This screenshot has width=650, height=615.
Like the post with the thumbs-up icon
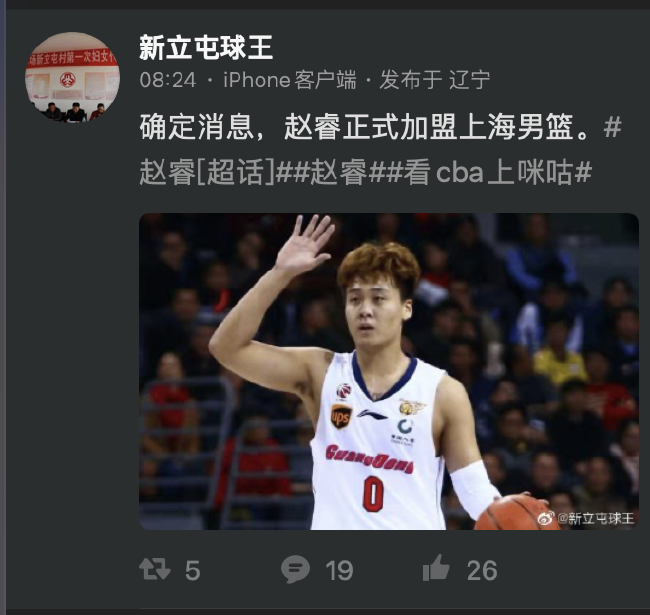(436, 568)
